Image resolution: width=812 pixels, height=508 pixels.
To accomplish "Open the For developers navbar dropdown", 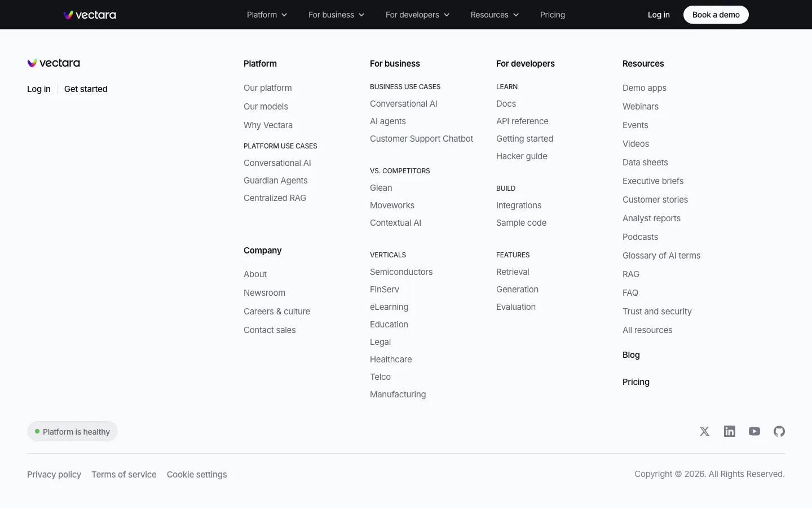I will coord(418,15).
